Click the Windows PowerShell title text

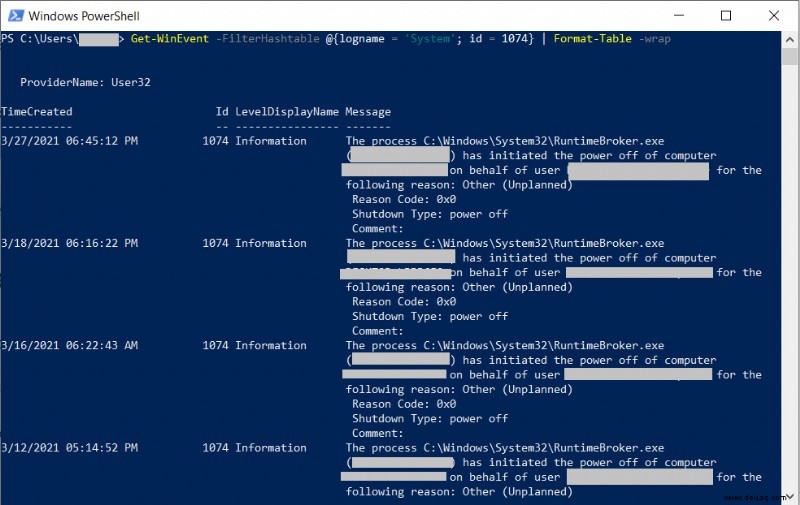pyautogui.click(x=84, y=16)
